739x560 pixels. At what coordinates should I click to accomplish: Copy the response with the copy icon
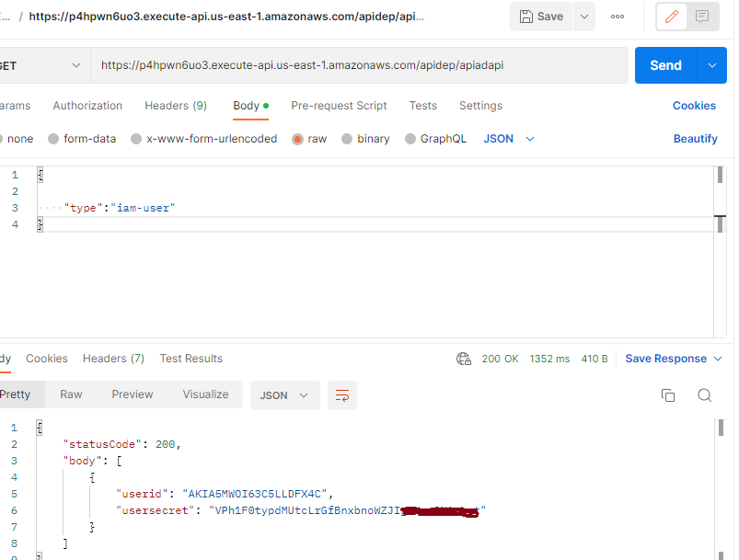pos(668,395)
